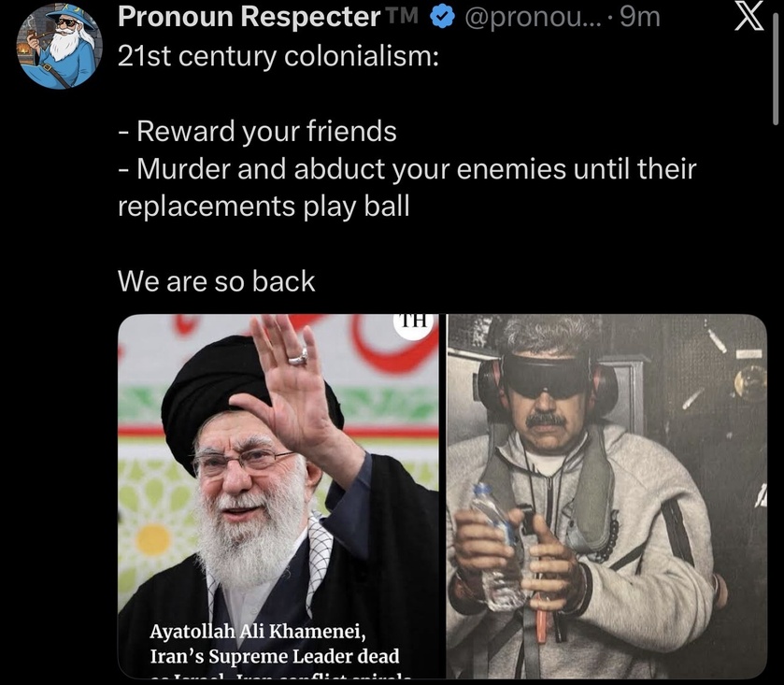Click the X logo icon
Screen dimensions: 784x685
tap(749, 18)
